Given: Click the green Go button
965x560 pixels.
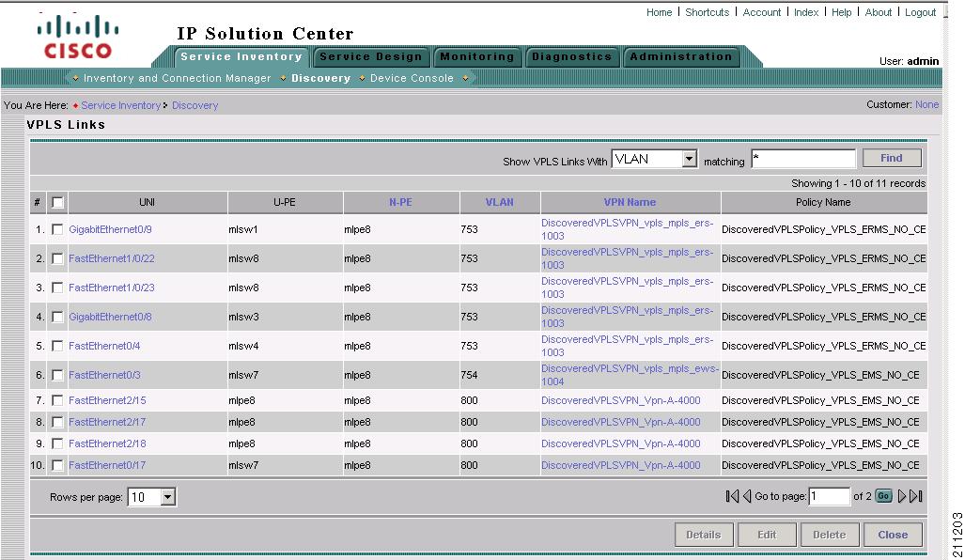Looking at the screenshot, I should click(x=883, y=496).
